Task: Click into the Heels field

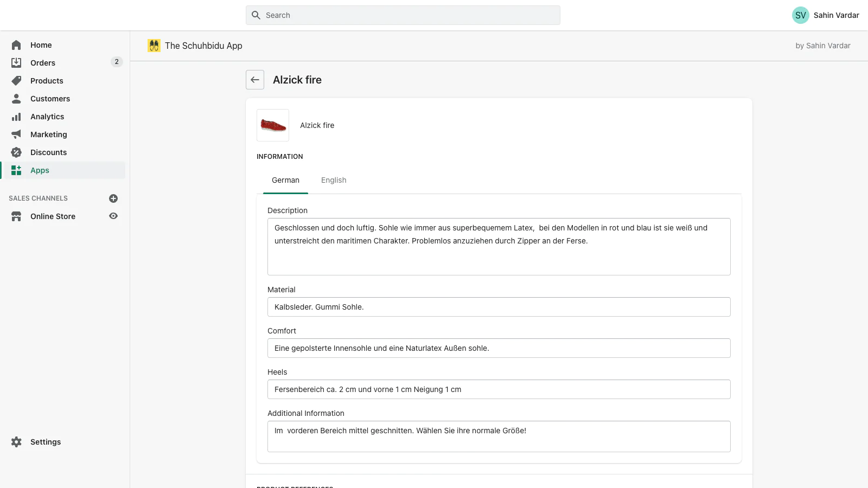Action: point(499,389)
